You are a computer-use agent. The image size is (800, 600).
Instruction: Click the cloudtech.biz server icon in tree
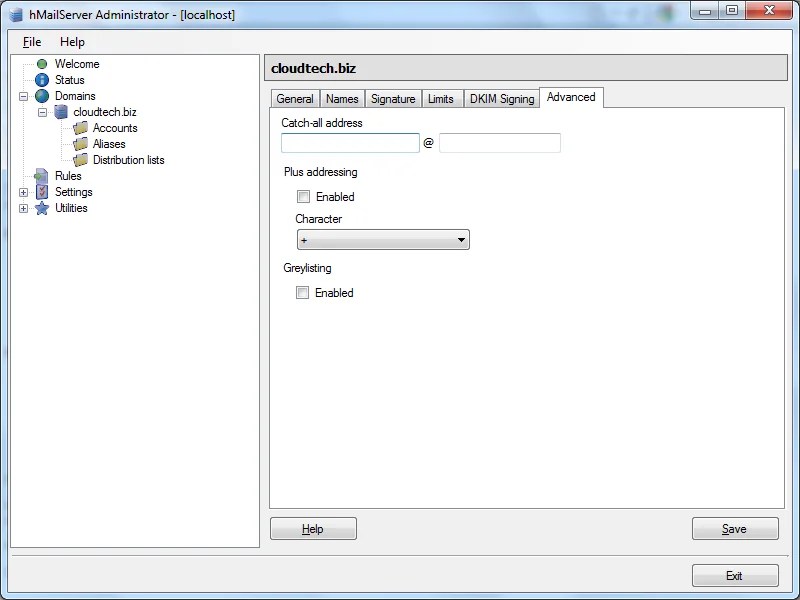pos(61,112)
